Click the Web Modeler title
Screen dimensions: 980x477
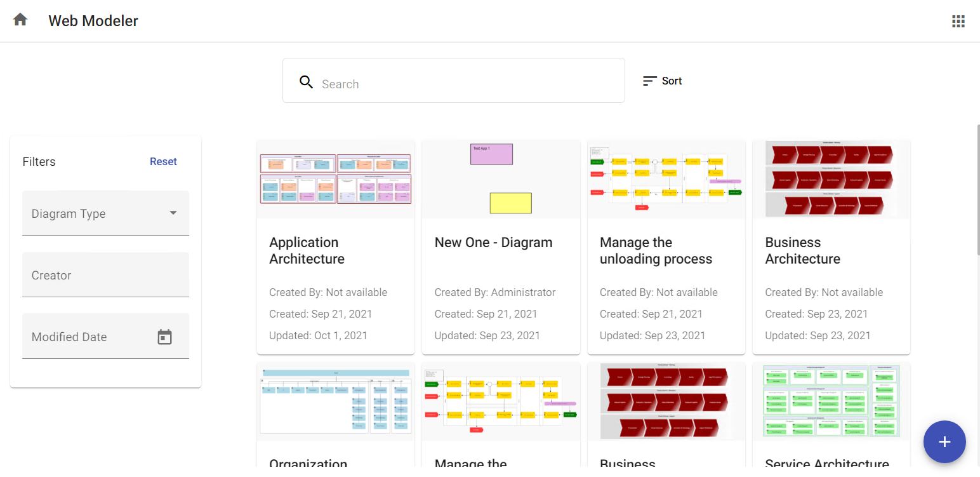coord(93,21)
